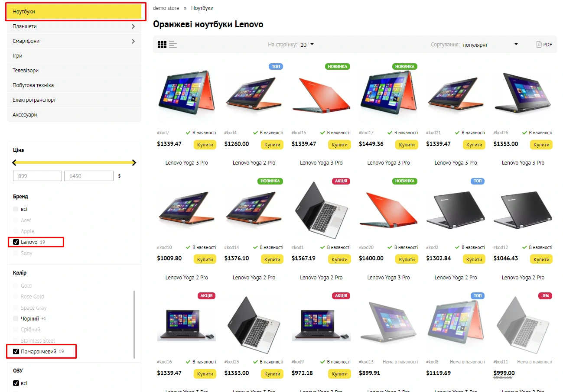This screenshot has height=392, width=563.
Task: Expand the Планшети category arrow
Action: [x=133, y=26]
